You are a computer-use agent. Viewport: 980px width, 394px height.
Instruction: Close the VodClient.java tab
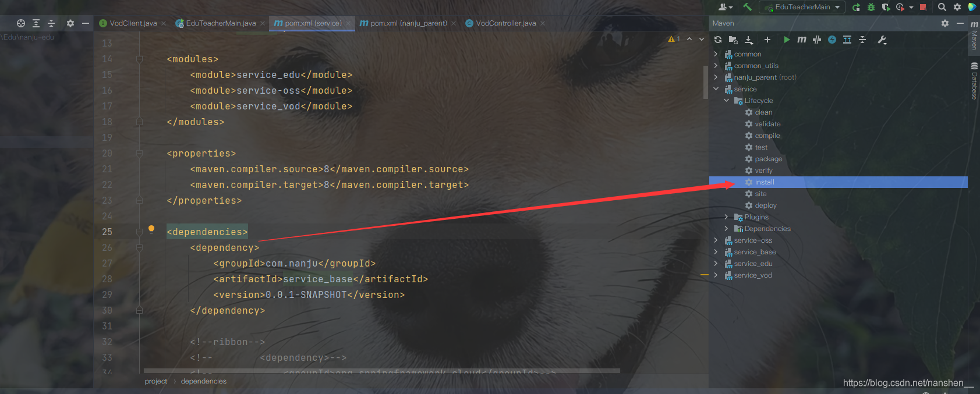pos(164,23)
